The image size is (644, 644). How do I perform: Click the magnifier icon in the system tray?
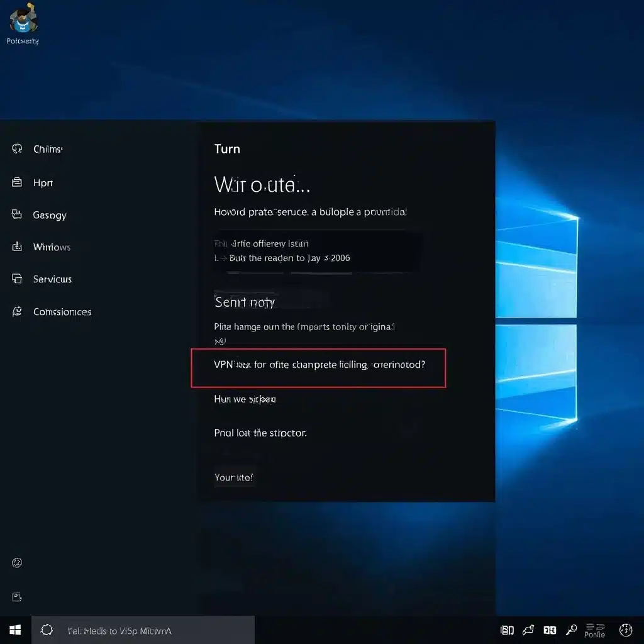(571, 630)
